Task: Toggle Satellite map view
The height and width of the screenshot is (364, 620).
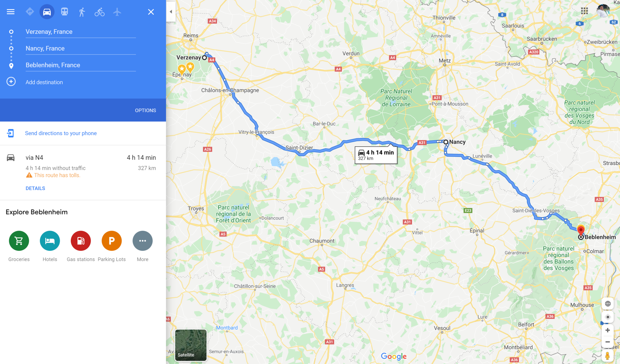Action: (x=191, y=345)
